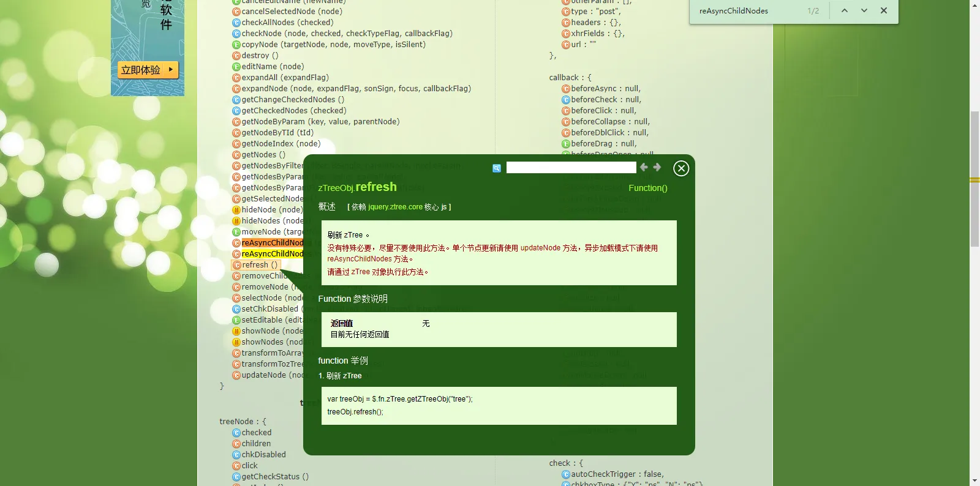Jump to next find result with down chevron
Image resolution: width=980 pixels, height=486 pixels.
[864, 10]
